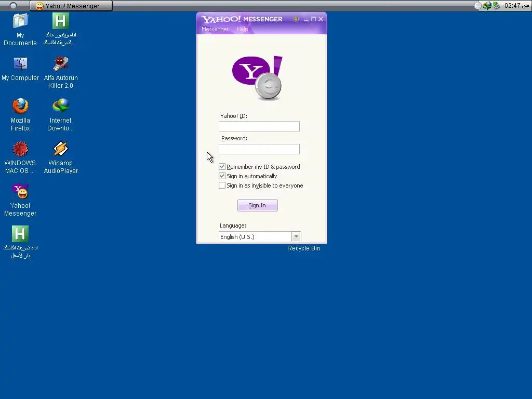Click the Yahoo! Messenger taskbar button
Screen dimensions: 532x399
click(71, 6)
